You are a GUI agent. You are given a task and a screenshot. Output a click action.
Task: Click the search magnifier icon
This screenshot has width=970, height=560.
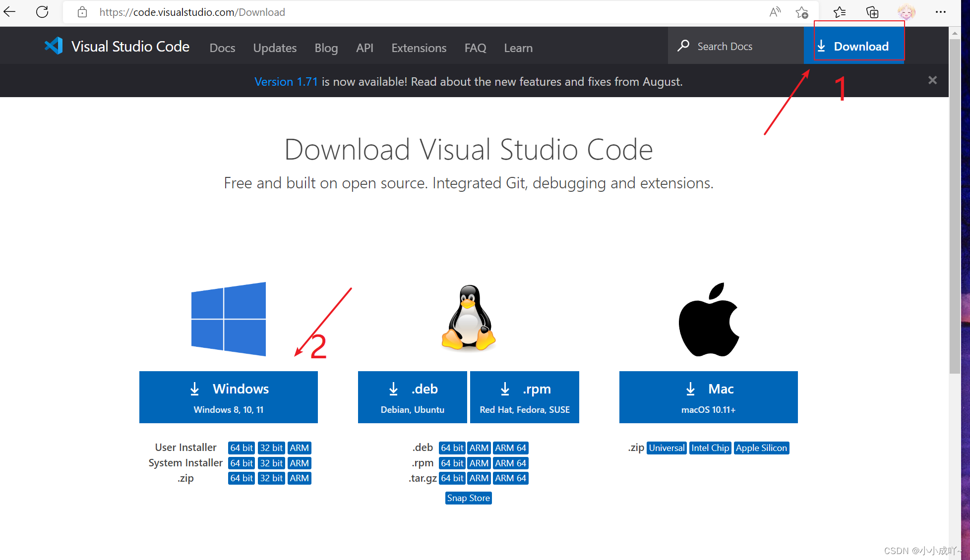tap(683, 46)
